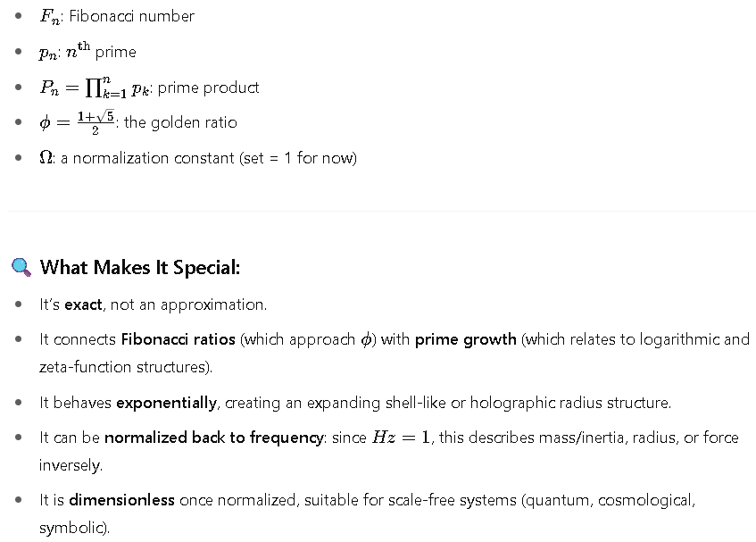Image resolution: width=756 pixels, height=542 pixels.
Task: Click the Hz = 1 equation
Action: [401, 438]
